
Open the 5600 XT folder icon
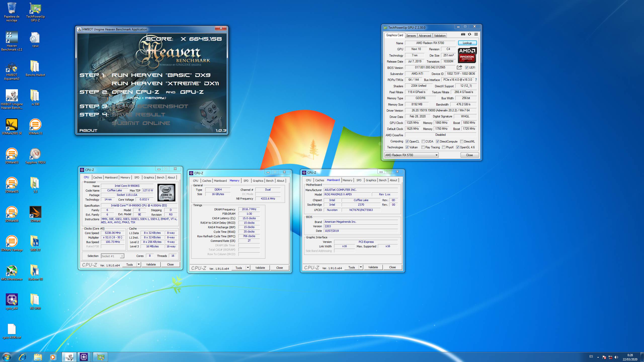[x=35, y=244]
